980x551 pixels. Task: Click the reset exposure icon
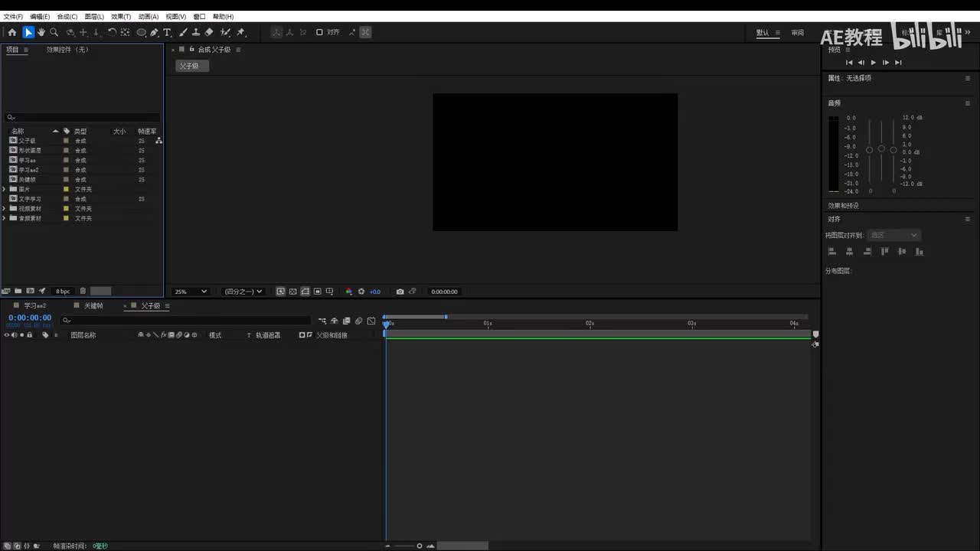coord(361,292)
